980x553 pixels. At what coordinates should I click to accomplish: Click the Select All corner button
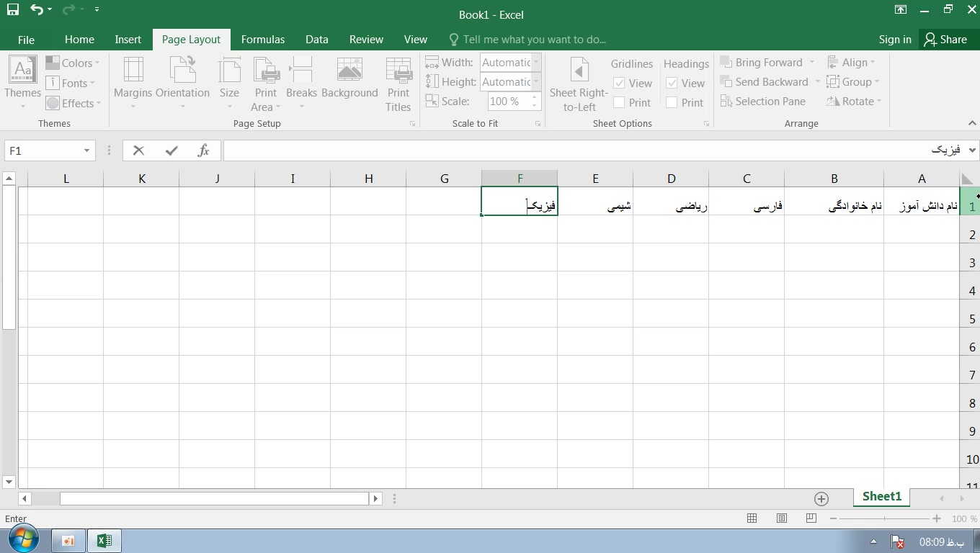click(968, 179)
